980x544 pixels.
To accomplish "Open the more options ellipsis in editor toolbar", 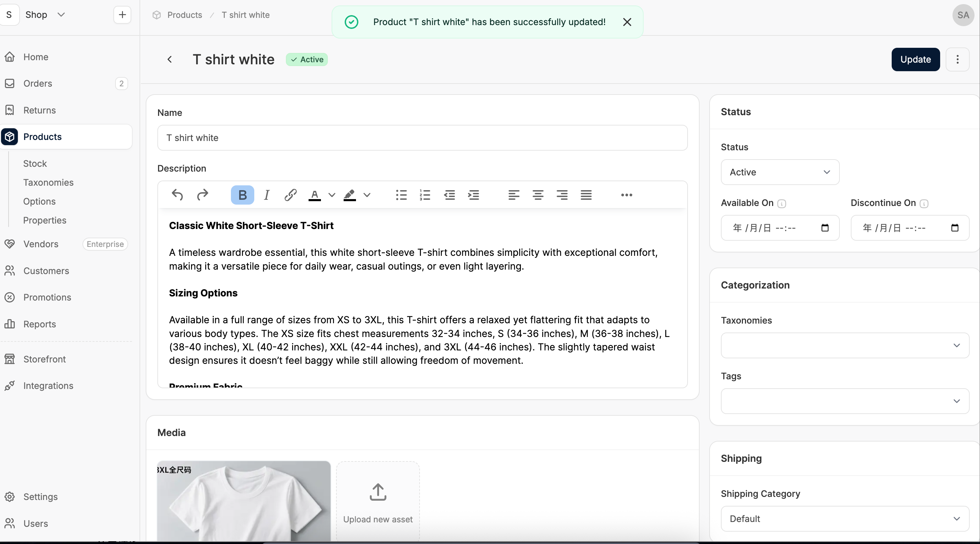I will tap(626, 195).
